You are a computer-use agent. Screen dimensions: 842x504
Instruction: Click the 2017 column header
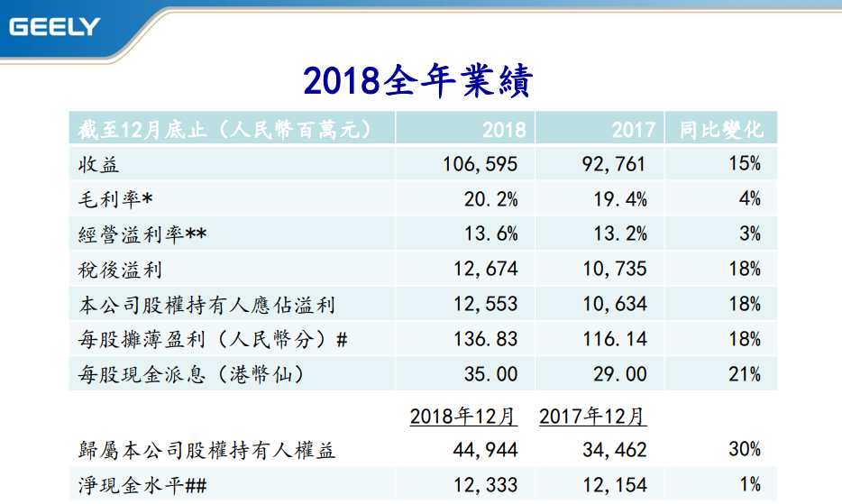click(633, 130)
